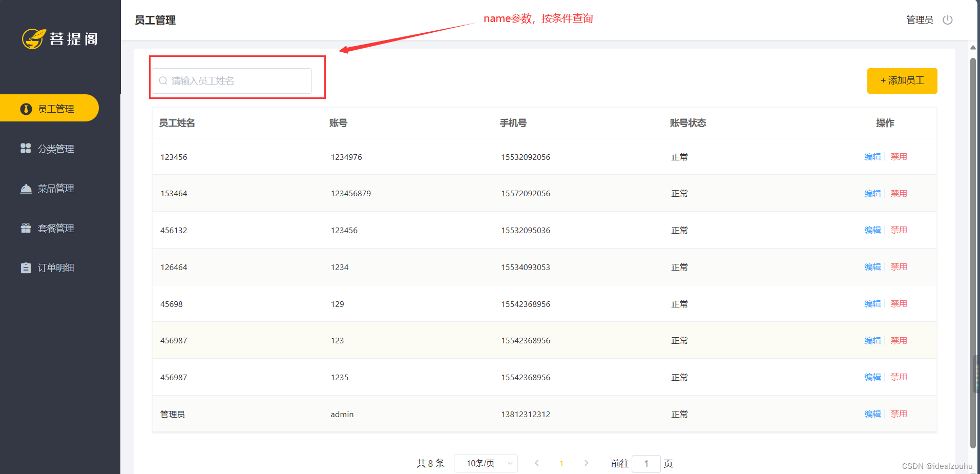
Task: Click the 管理员 name cell in table
Action: coord(173,415)
